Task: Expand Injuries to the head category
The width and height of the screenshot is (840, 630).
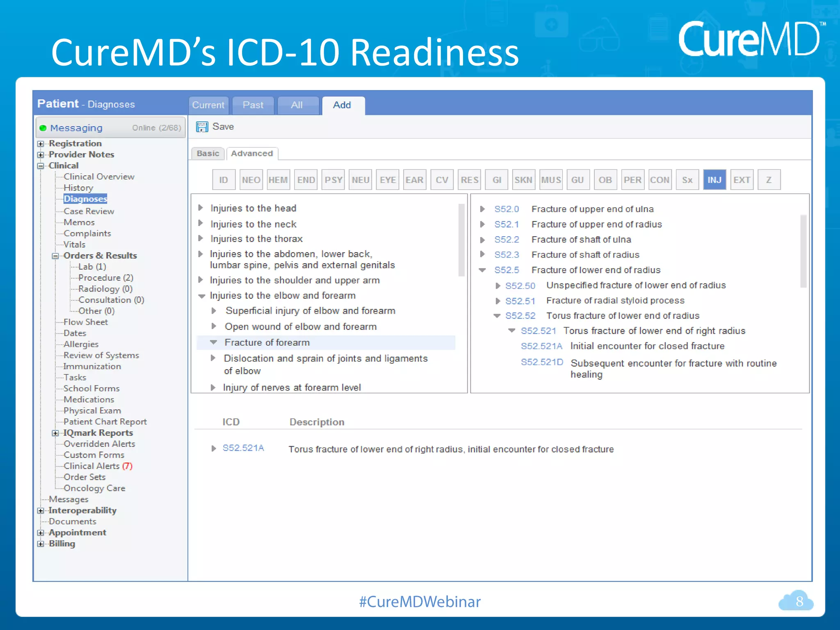Action: pyautogui.click(x=201, y=208)
